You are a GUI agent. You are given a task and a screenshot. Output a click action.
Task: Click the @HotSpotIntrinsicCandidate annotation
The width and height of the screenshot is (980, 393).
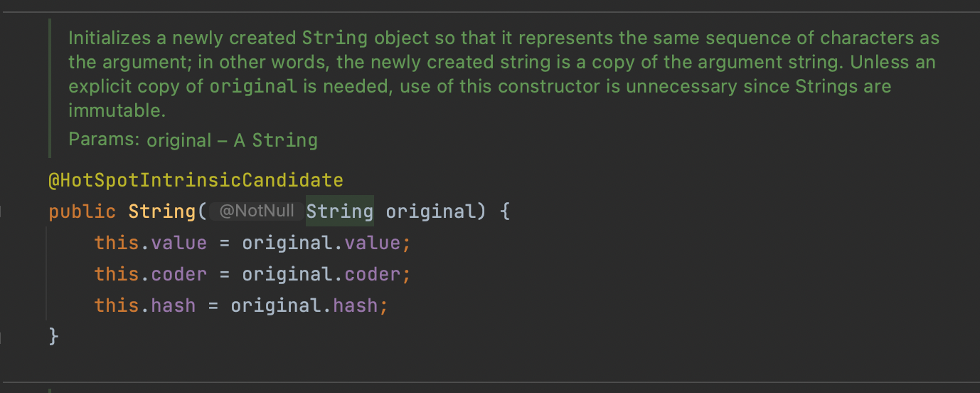[196, 181]
